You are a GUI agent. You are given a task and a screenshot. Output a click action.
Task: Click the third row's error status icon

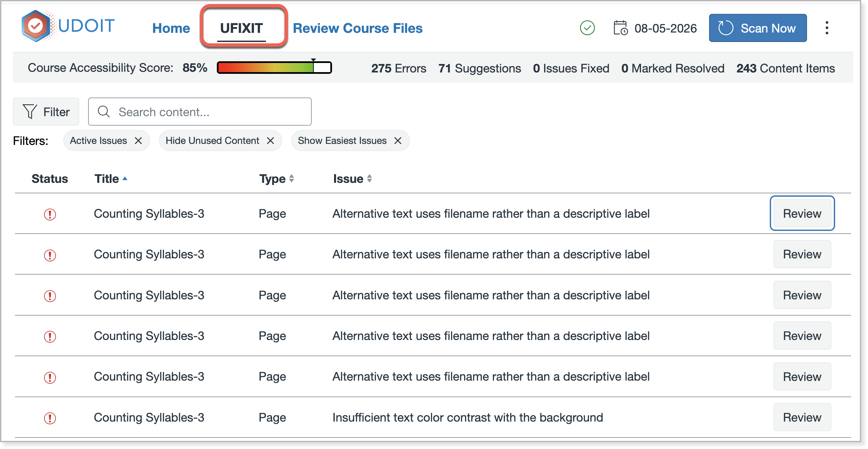[50, 296]
